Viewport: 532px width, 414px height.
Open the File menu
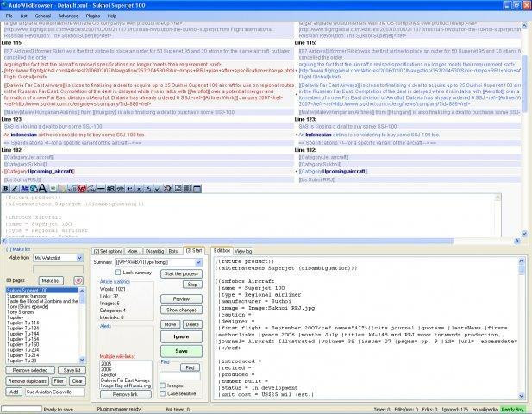tap(9, 16)
